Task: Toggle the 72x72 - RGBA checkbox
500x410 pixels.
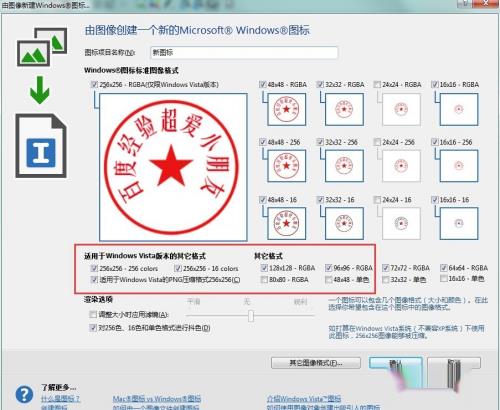Action: point(386,268)
